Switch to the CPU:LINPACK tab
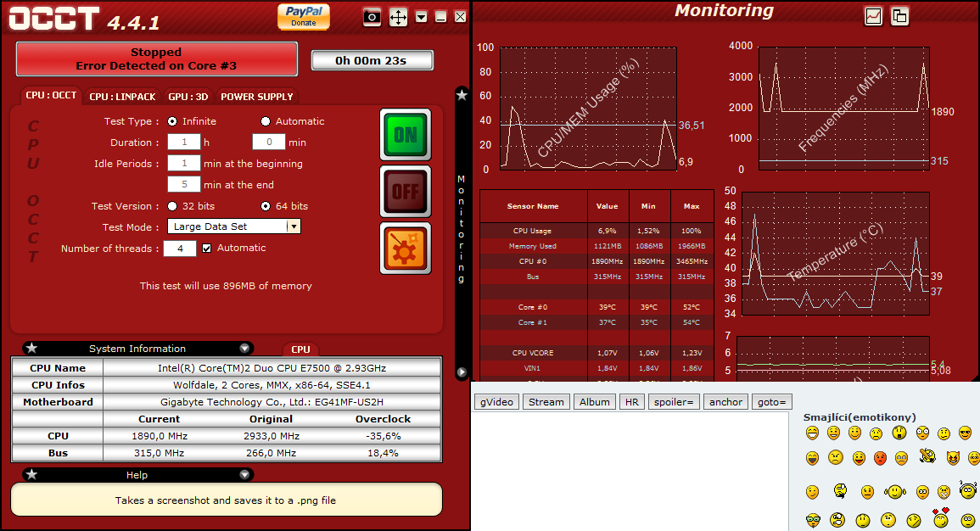This screenshot has height=531, width=980. (122, 96)
